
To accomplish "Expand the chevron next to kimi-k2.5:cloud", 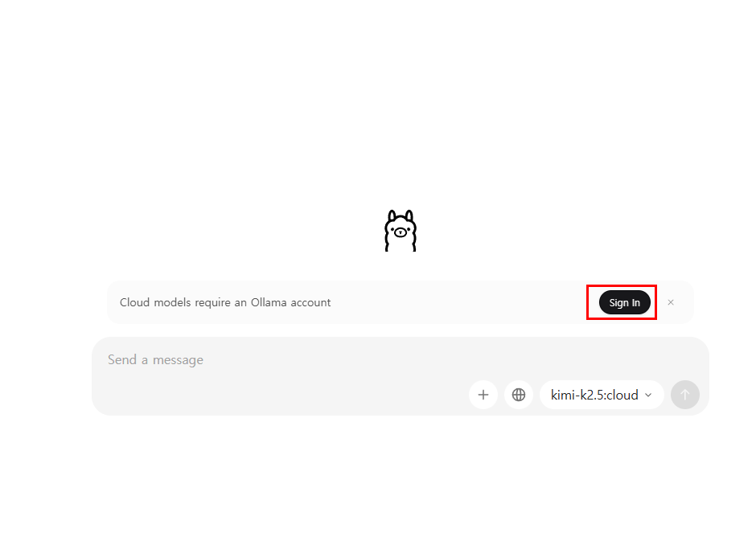I will point(648,395).
